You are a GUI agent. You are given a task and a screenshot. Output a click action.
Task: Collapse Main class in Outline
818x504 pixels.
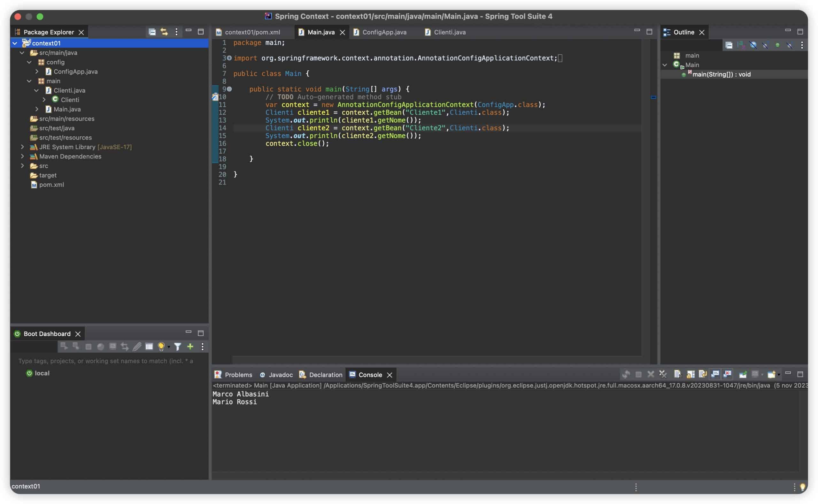tap(665, 65)
